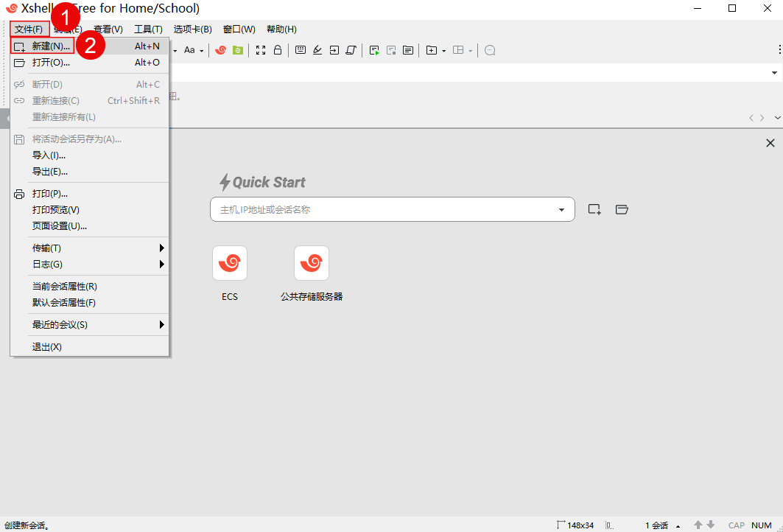Open the virtual keyboard toolbar icon

click(x=301, y=50)
